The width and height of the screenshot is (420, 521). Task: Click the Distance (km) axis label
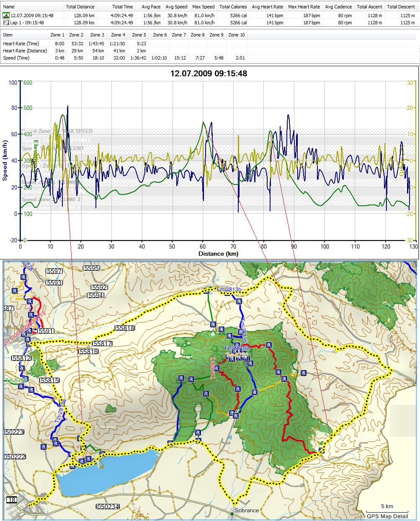click(218, 254)
